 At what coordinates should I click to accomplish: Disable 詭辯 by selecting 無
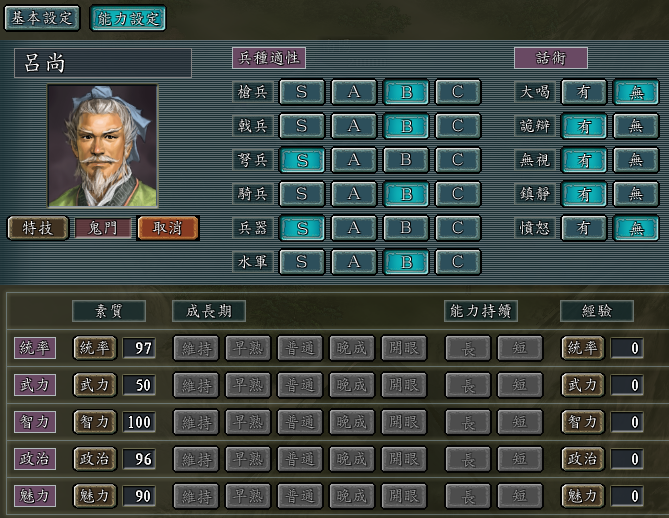point(636,126)
